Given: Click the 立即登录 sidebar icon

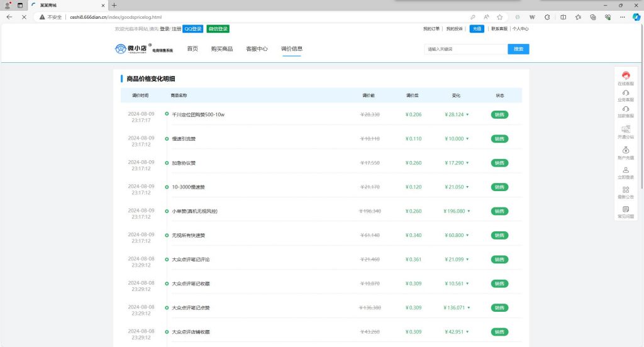Looking at the screenshot, I should coord(626,172).
